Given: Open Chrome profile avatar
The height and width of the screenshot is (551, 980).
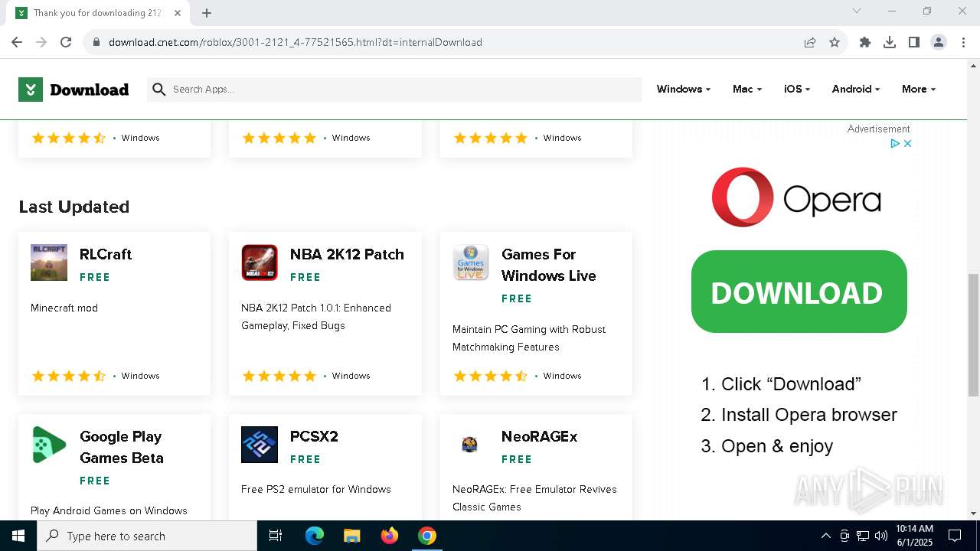Looking at the screenshot, I should pos(939,42).
